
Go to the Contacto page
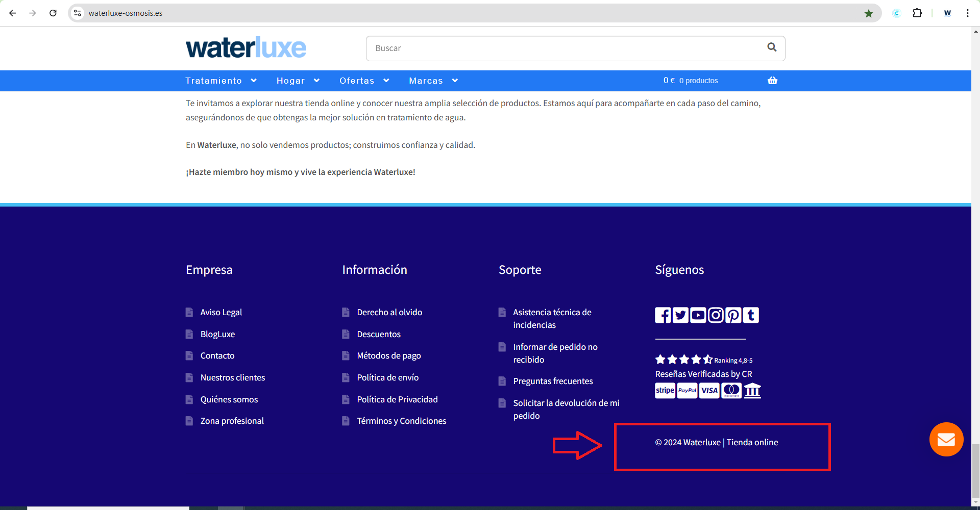(217, 355)
